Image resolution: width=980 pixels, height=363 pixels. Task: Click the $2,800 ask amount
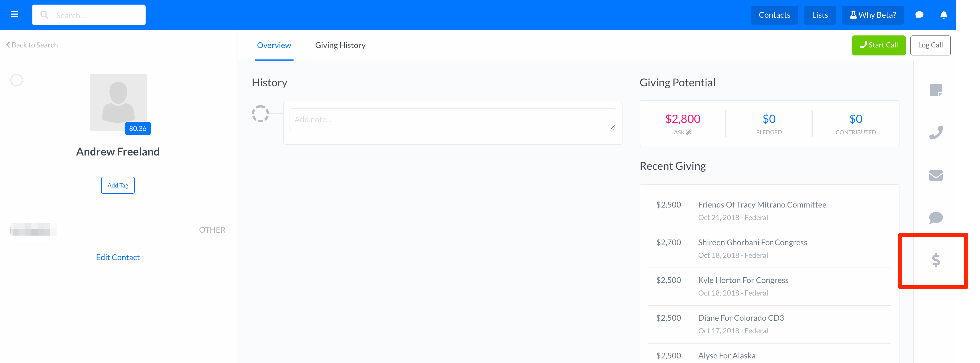pos(682,119)
